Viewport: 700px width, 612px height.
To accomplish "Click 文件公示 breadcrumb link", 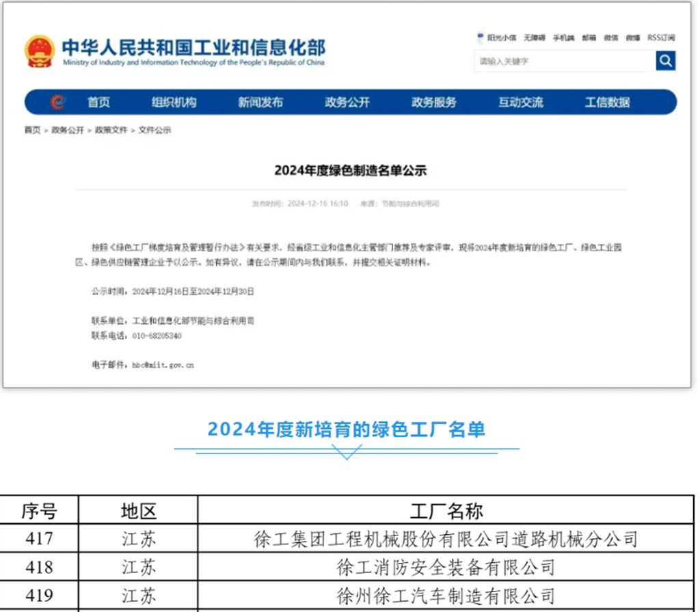I will [x=154, y=130].
